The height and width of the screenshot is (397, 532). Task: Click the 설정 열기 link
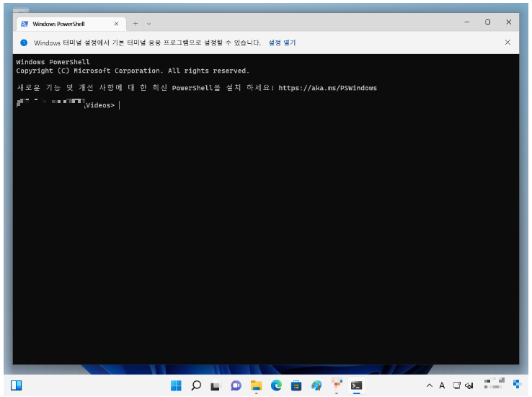pyautogui.click(x=282, y=43)
